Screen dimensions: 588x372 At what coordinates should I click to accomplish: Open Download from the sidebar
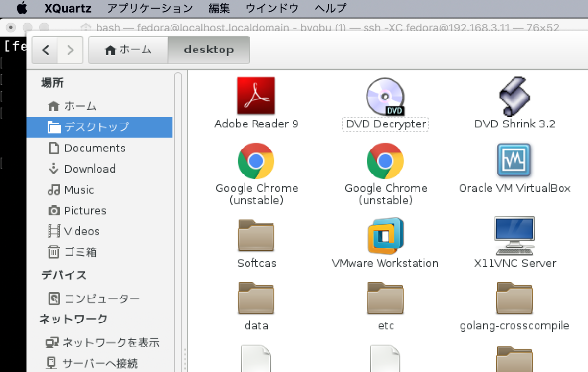88,169
